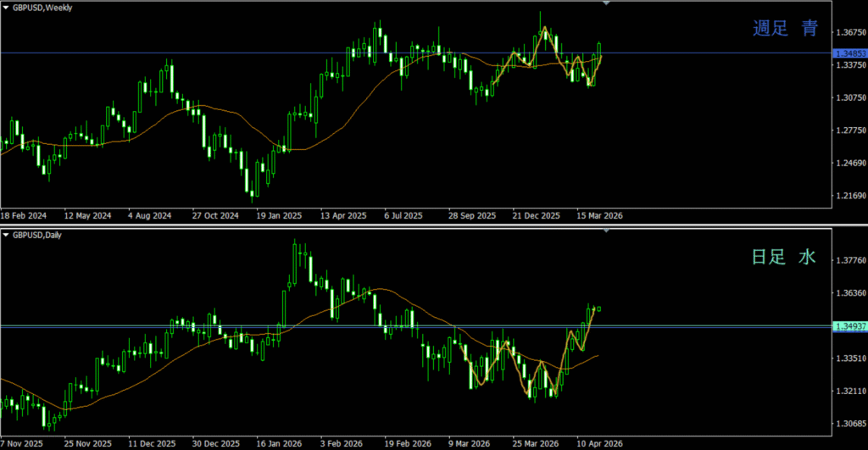The width and height of the screenshot is (868, 450).
Task: Click the weekly chart shift triangle marker
Action: pyautogui.click(x=605, y=4)
